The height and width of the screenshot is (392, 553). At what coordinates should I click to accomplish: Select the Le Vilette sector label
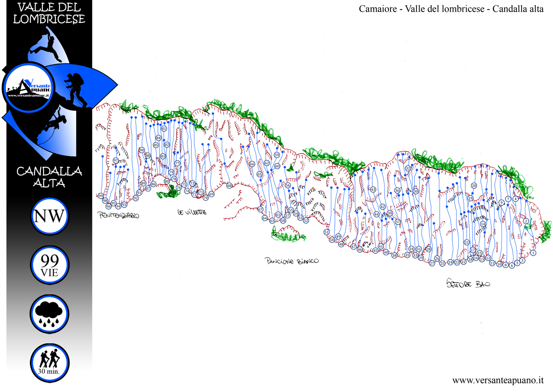point(192,212)
